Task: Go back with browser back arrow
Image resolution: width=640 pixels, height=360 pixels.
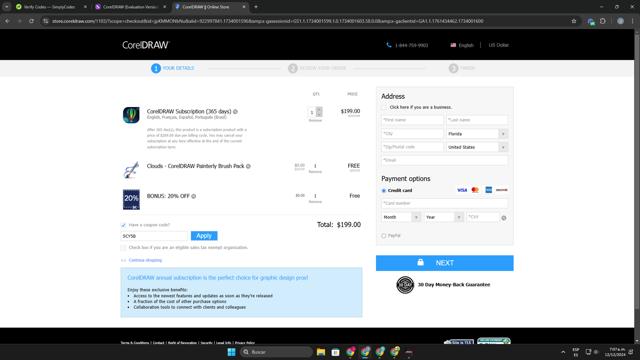Action: pyautogui.click(x=7, y=21)
